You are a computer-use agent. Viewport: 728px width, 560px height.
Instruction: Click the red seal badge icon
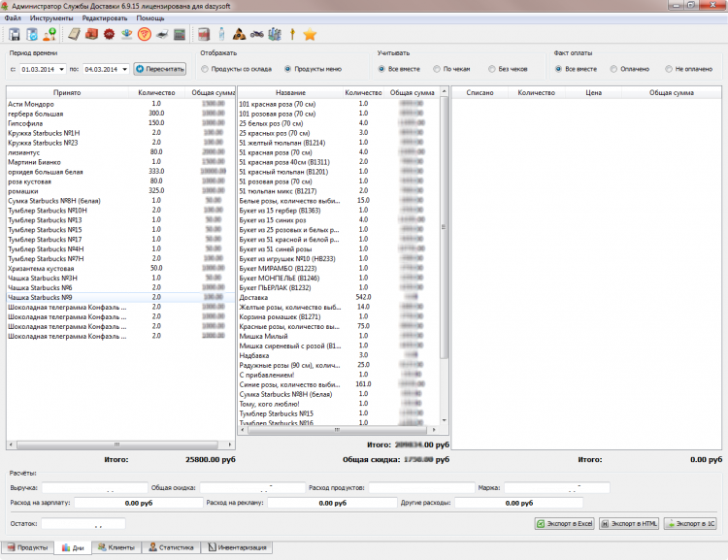click(109, 34)
